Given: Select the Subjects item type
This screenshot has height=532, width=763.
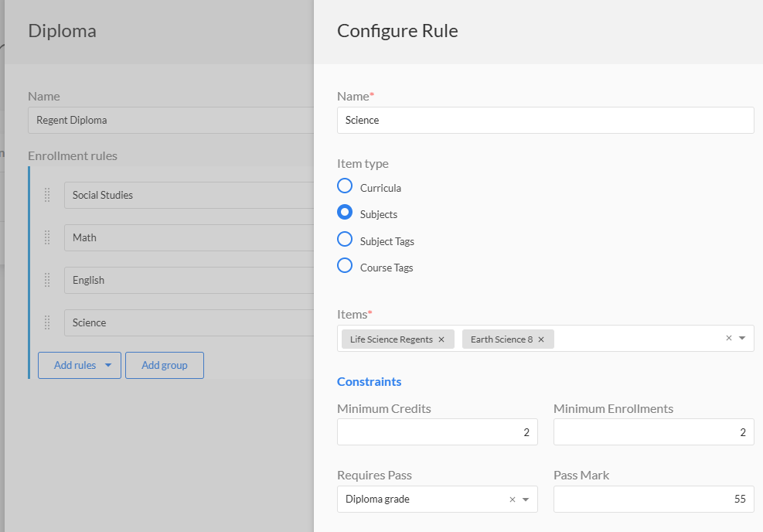Looking at the screenshot, I should click(x=345, y=212).
